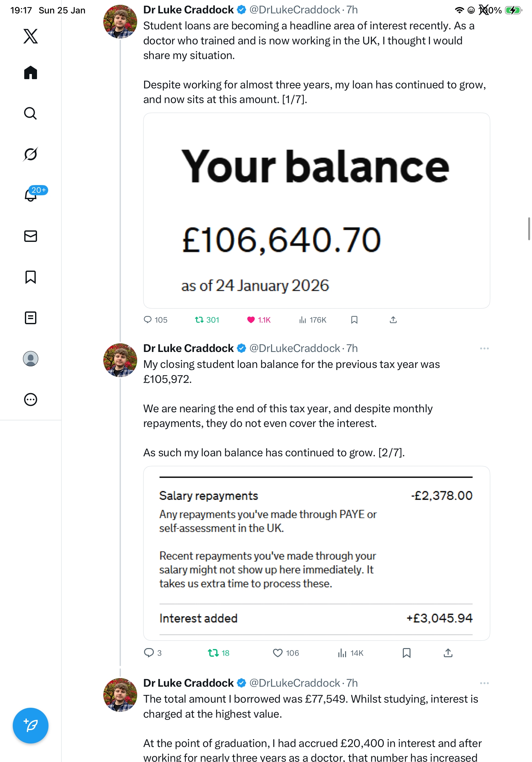Open Lists icon in sidebar

[x=31, y=317]
